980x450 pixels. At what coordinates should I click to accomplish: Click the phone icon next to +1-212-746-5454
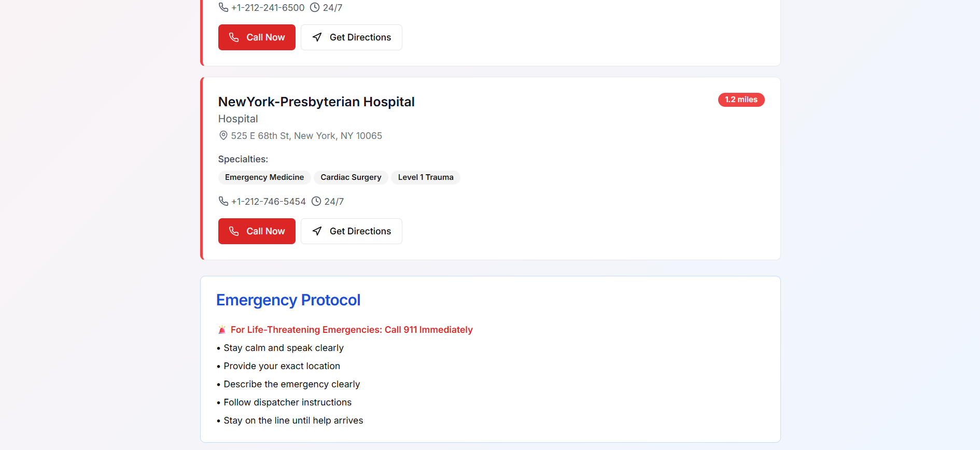click(x=223, y=201)
